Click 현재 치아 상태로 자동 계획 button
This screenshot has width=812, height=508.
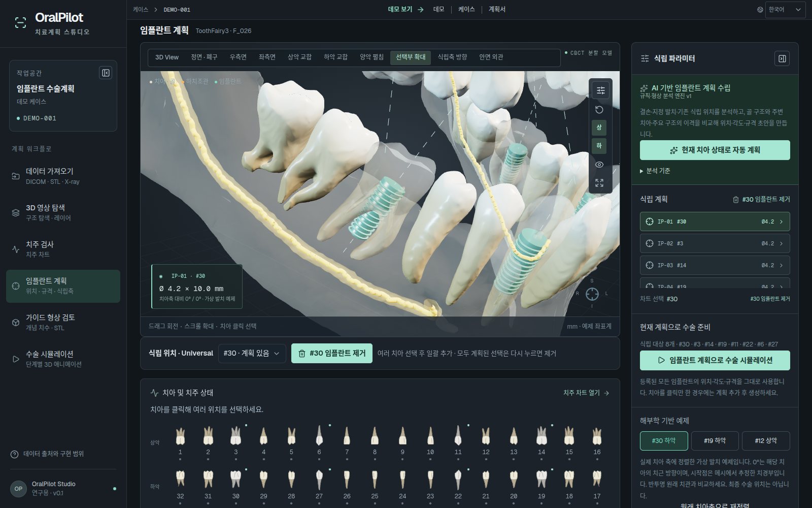click(715, 150)
